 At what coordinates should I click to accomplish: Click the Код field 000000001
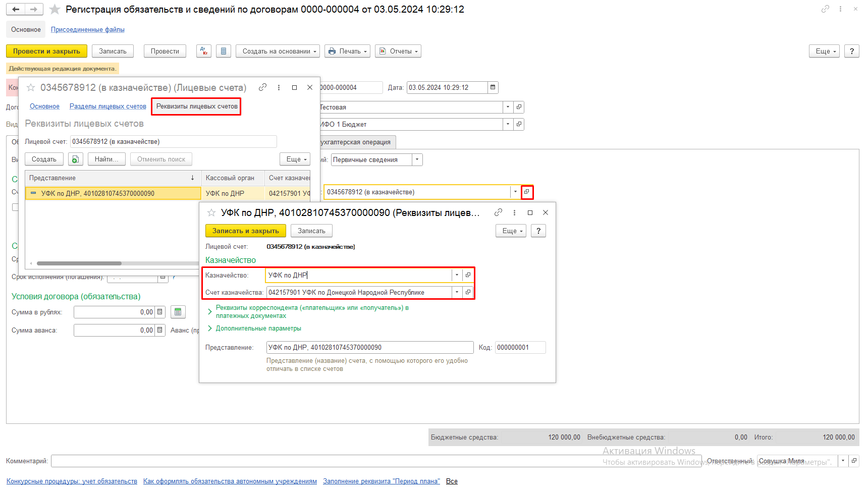pos(520,347)
